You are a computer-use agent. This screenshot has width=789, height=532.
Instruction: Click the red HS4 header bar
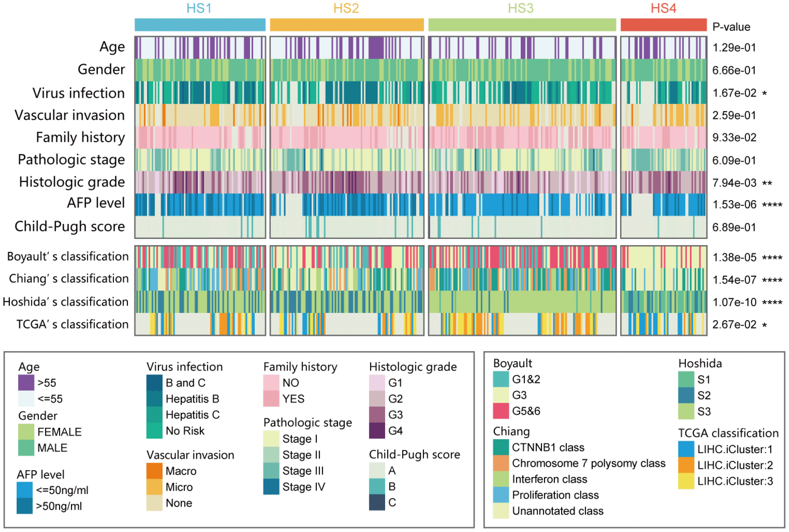(664, 25)
